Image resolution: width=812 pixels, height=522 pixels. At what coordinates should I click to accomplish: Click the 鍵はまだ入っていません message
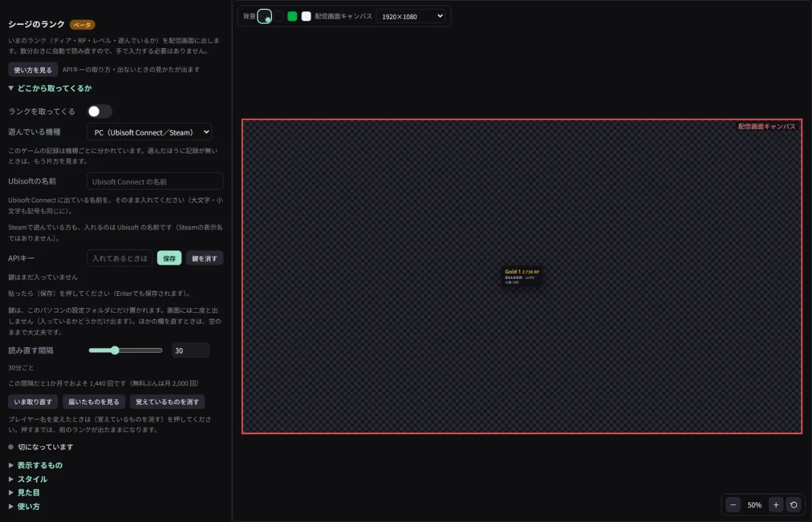(43, 277)
